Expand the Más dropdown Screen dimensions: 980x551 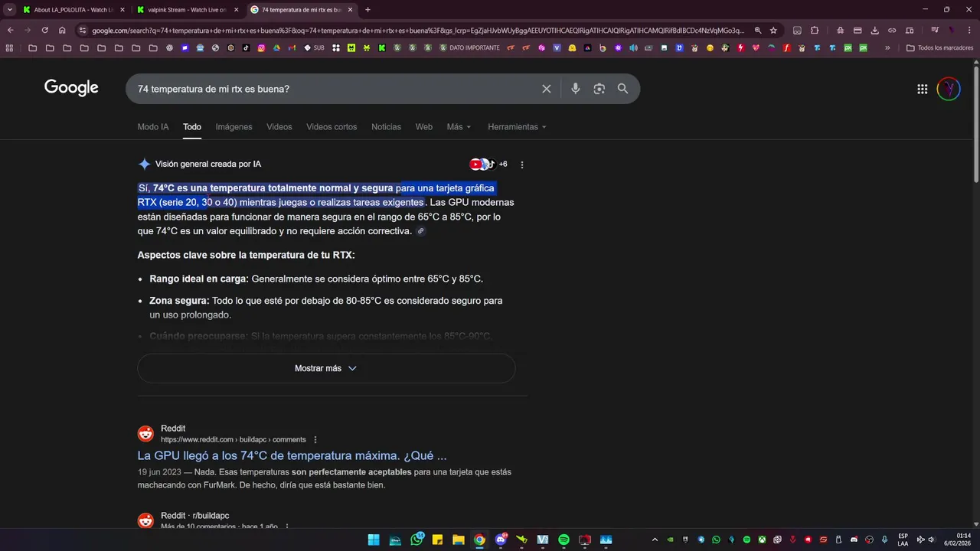point(459,127)
